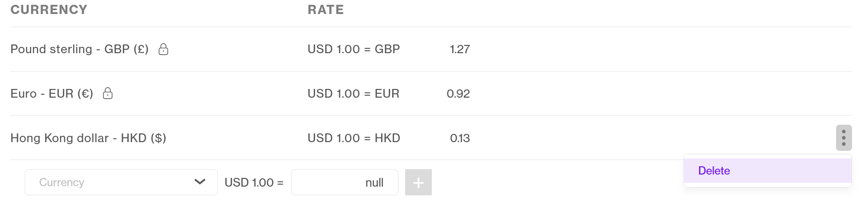Select the Pound sterling - GBP row label
Screen dimensions: 868x204
coord(79,49)
